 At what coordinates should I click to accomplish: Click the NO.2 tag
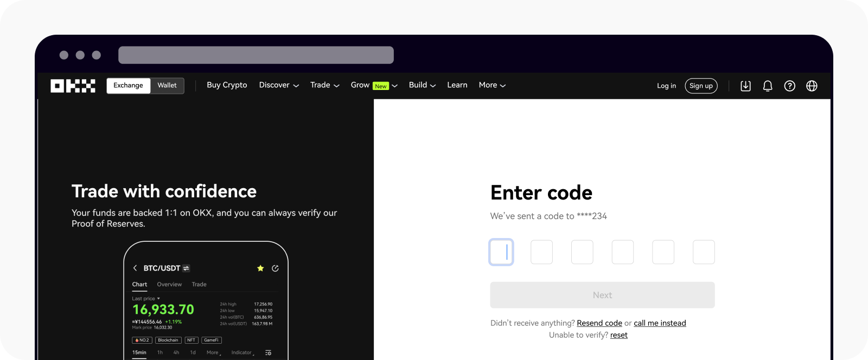tap(142, 340)
